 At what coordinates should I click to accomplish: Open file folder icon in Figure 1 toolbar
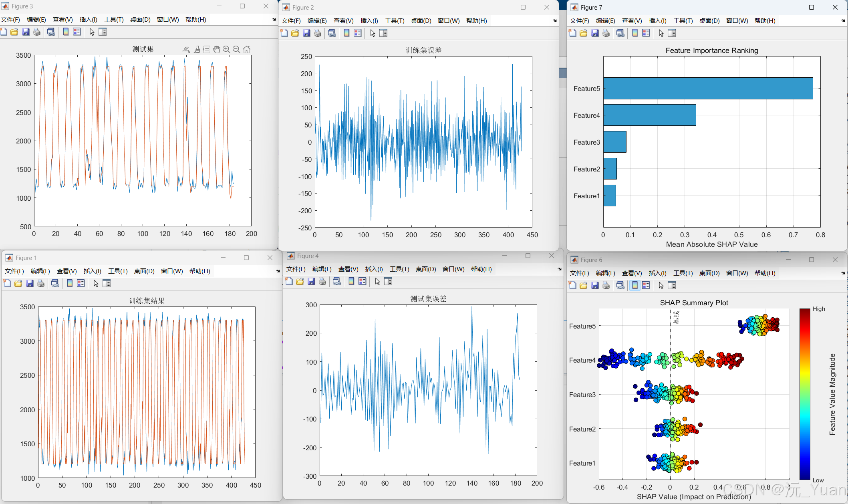coord(18,284)
